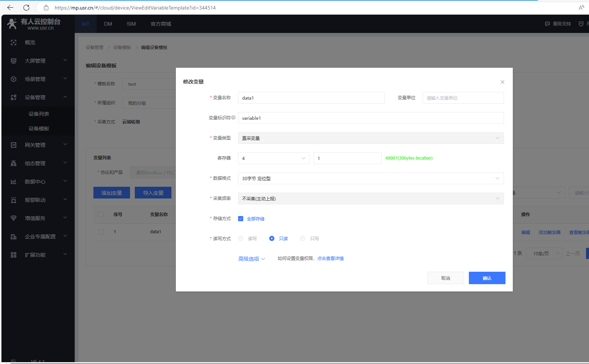The image size is (589, 364).
Task: Open the 变量类型 dropdown
Action: coord(371,138)
